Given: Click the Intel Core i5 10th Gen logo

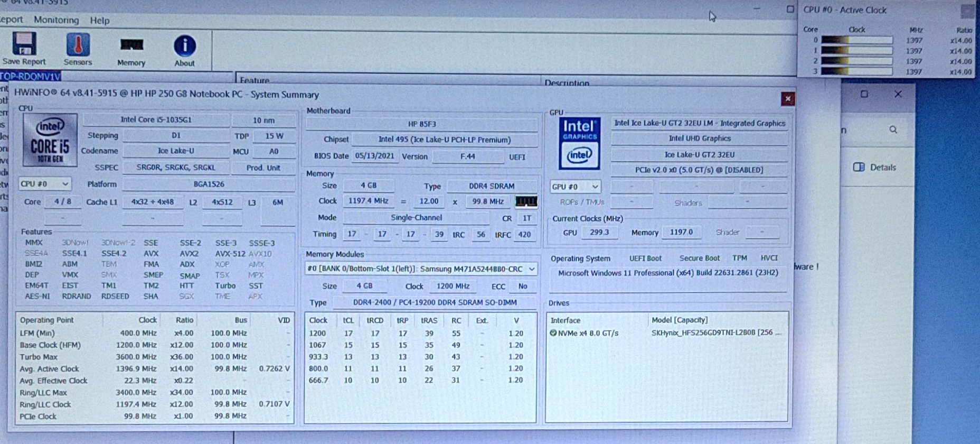Looking at the screenshot, I should click(50, 140).
